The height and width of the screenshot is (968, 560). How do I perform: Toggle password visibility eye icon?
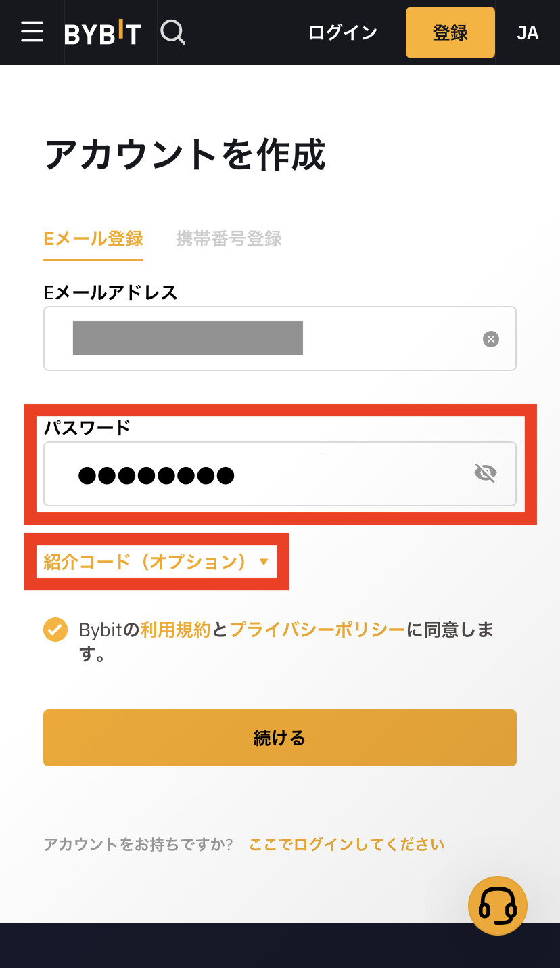(x=486, y=473)
